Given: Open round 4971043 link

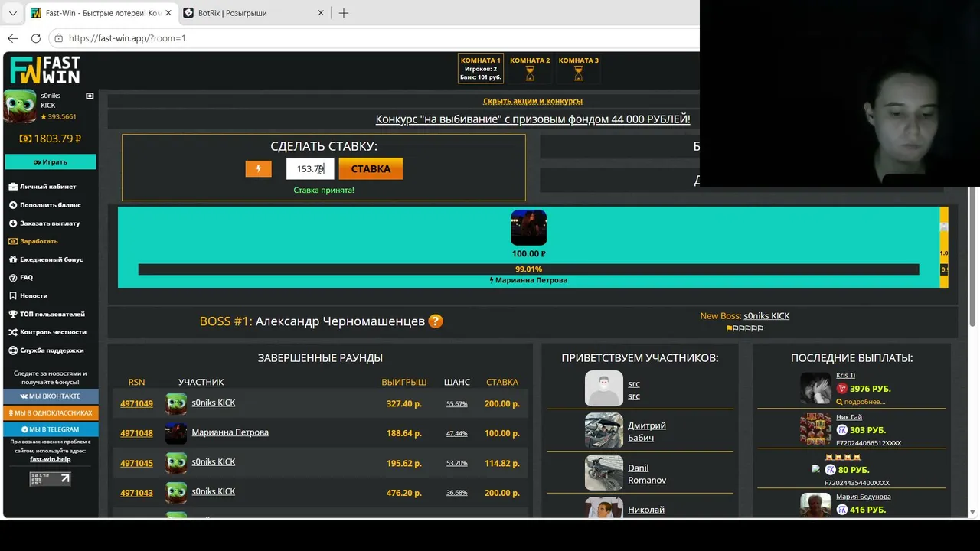Looking at the screenshot, I should coord(136,493).
